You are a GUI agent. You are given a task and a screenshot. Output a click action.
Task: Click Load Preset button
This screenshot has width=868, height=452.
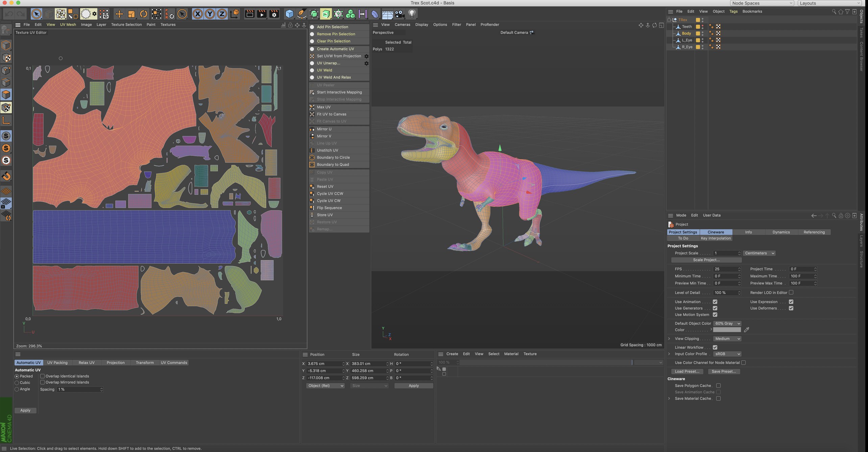(687, 372)
